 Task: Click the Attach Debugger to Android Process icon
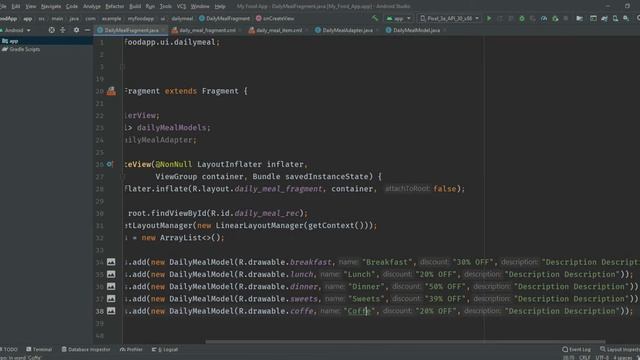click(555, 18)
